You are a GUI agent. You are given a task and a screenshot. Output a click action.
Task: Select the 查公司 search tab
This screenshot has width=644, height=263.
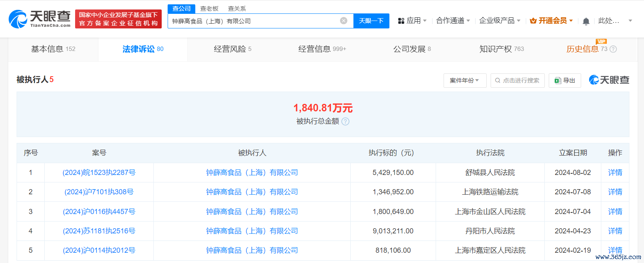click(181, 9)
